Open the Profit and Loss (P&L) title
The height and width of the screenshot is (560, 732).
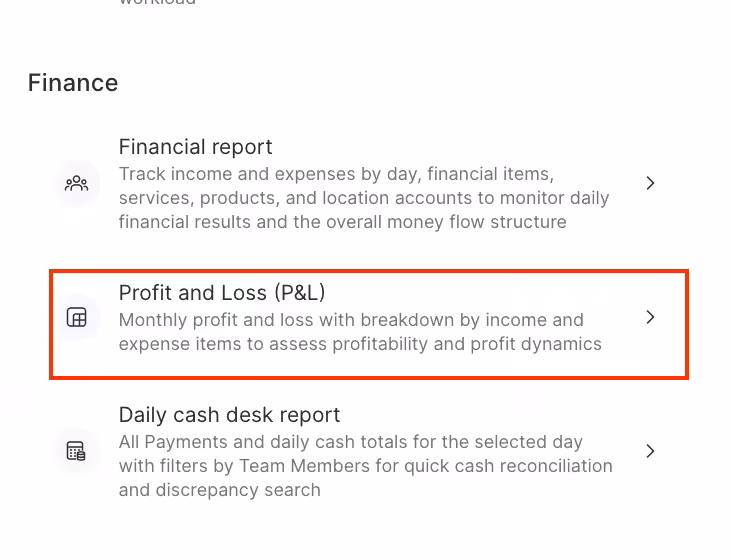[x=222, y=293]
